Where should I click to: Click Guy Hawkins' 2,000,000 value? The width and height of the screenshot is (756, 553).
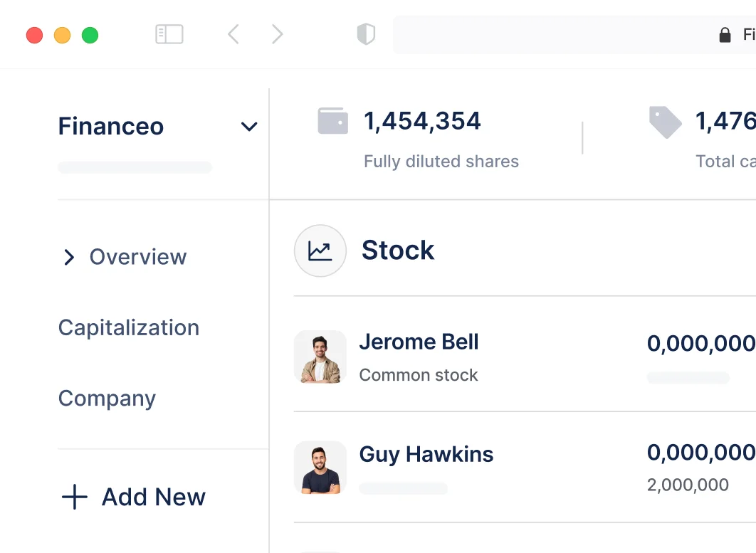pos(687,485)
